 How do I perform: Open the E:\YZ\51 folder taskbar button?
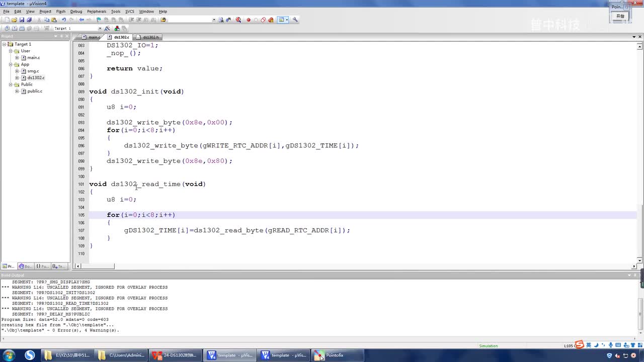[68, 355]
